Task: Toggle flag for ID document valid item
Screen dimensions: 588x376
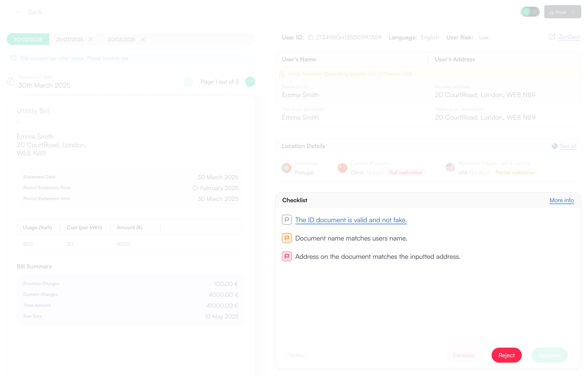Action: [x=287, y=220]
